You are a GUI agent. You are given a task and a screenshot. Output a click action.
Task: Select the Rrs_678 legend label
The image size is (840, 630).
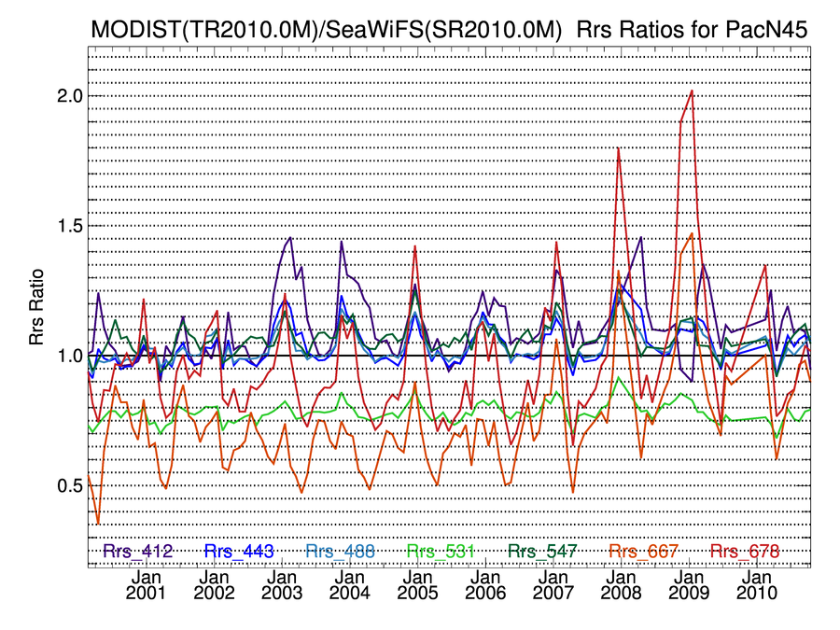(x=745, y=551)
